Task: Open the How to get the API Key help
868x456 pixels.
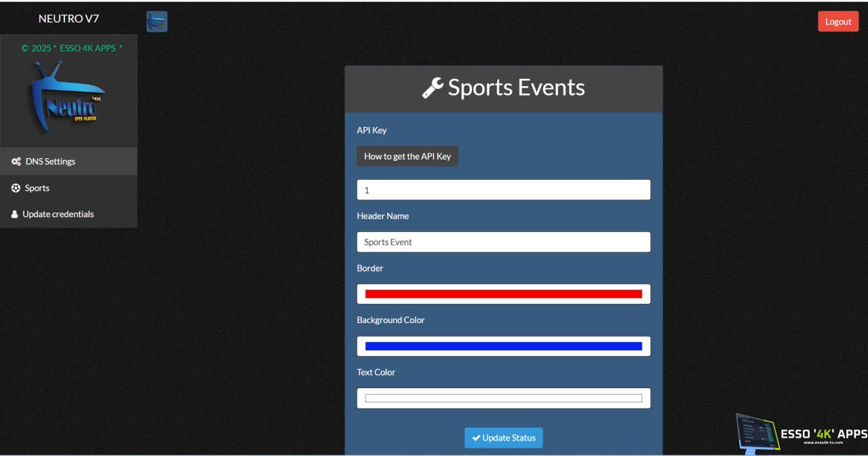Action: coord(408,156)
